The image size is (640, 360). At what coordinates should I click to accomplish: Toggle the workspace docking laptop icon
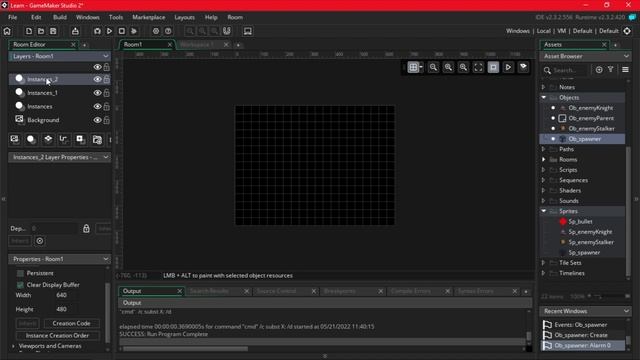pos(248,31)
